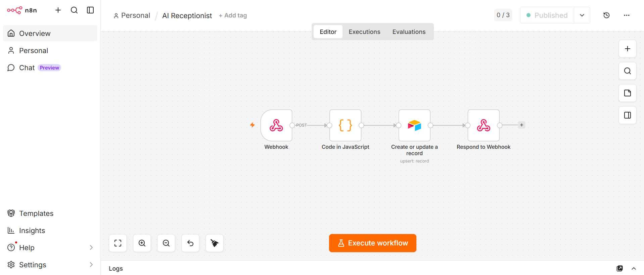Add a sticky note
Image resolution: width=644 pixels, height=275 pixels.
coord(627,93)
